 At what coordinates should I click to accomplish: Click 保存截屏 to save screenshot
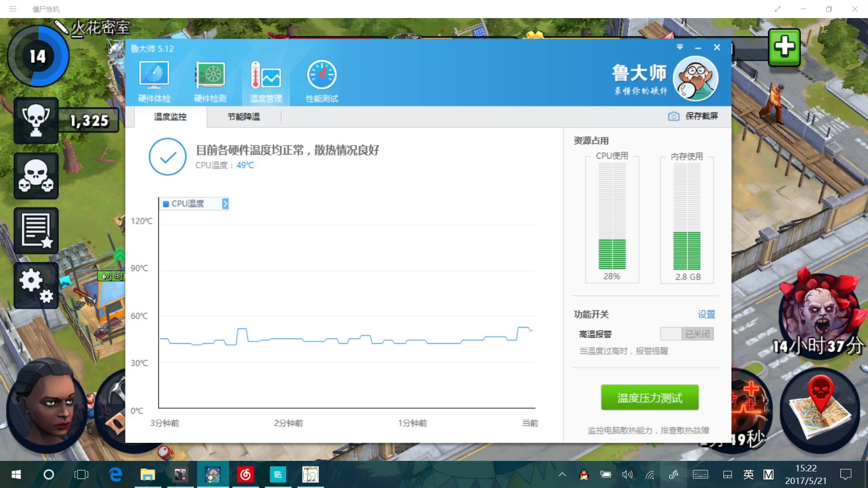coord(693,116)
